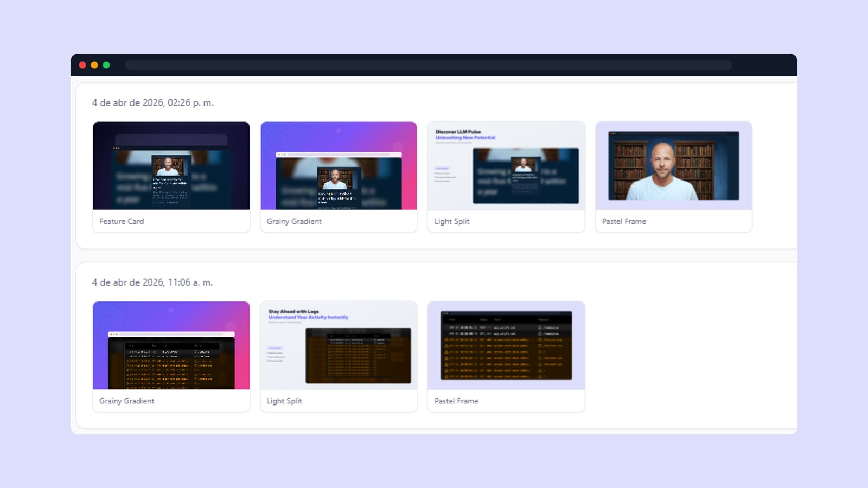Open Light Split thumbnail titled Discover LLM Pulse
The width and height of the screenshot is (868, 488).
tap(506, 166)
